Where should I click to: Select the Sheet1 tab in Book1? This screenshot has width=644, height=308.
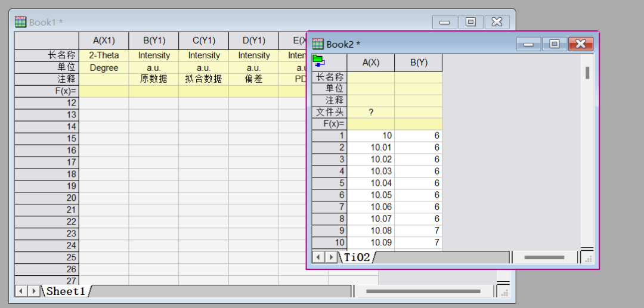point(66,291)
